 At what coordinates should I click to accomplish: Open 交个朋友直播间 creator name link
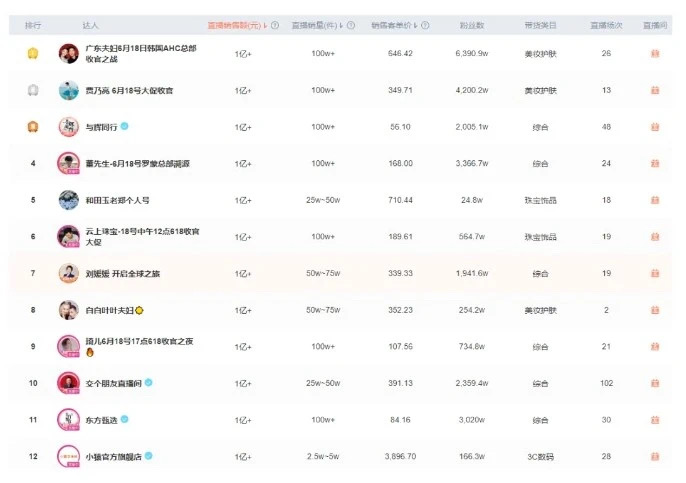point(113,384)
